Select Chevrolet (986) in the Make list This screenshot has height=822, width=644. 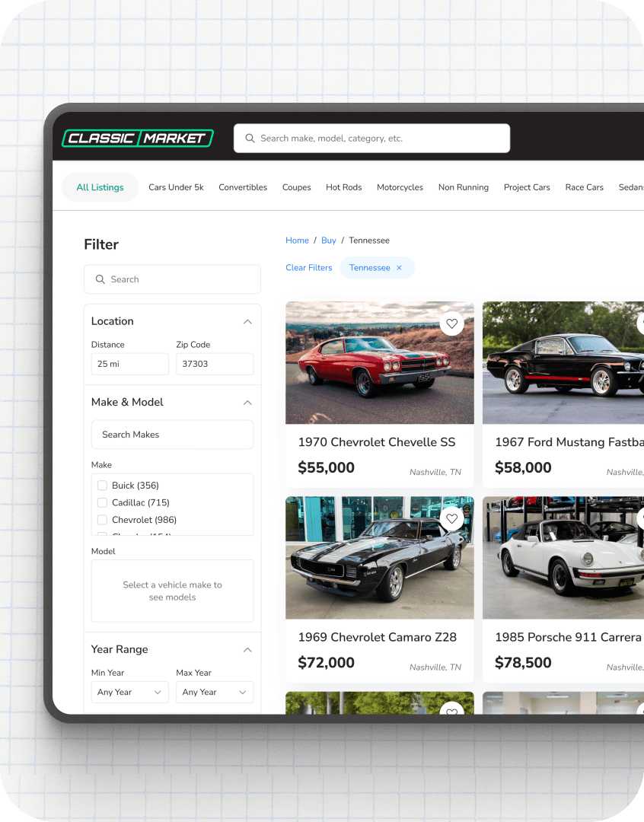(x=102, y=520)
